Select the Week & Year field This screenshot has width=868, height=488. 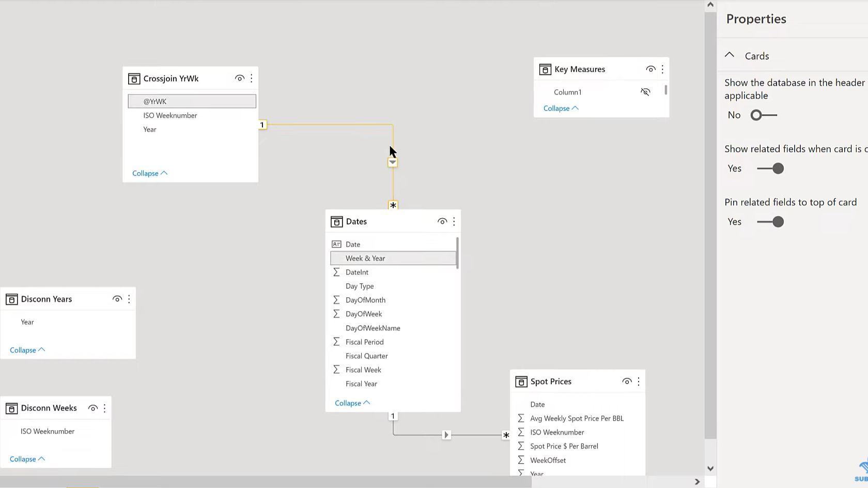[x=393, y=258]
